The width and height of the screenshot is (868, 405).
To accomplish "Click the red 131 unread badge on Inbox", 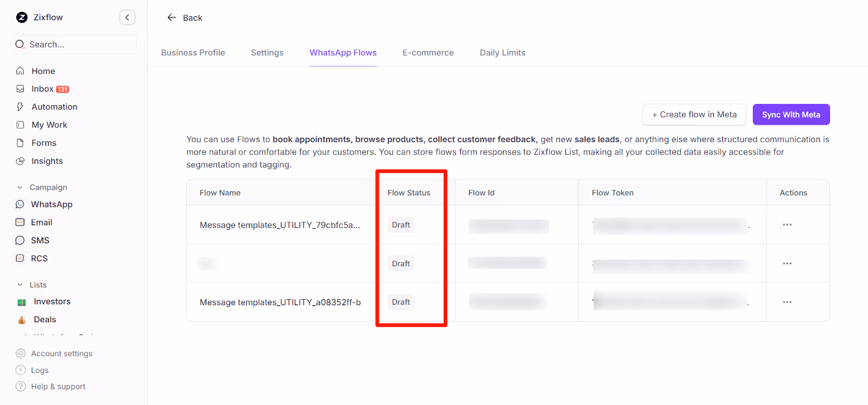I will click(x=62, y=89).
